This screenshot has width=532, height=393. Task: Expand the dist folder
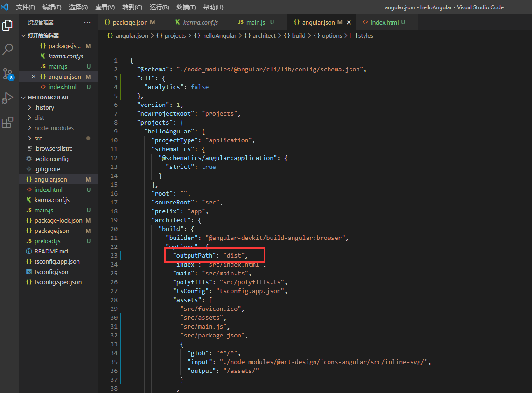(x=58, y=118)
